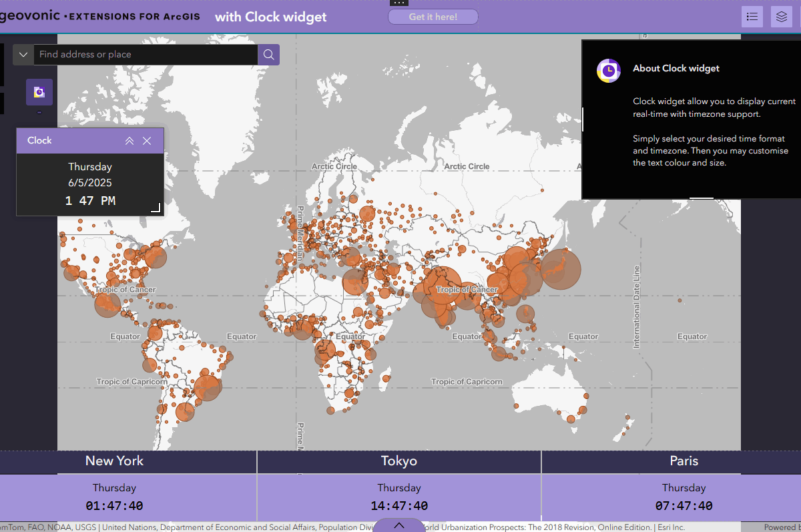The height and width of the screenshot is (532, 801).
Task: Click the About Clock widget icon
Action: 609,70
